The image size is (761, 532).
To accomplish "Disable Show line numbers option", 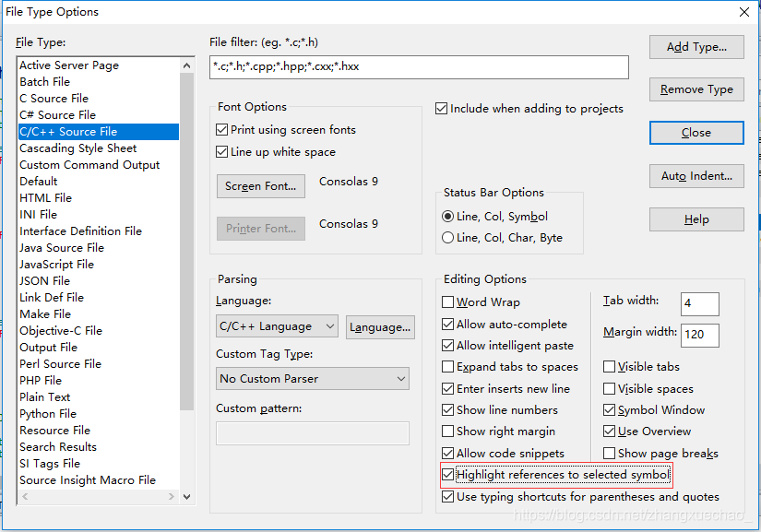I will 447,410.
